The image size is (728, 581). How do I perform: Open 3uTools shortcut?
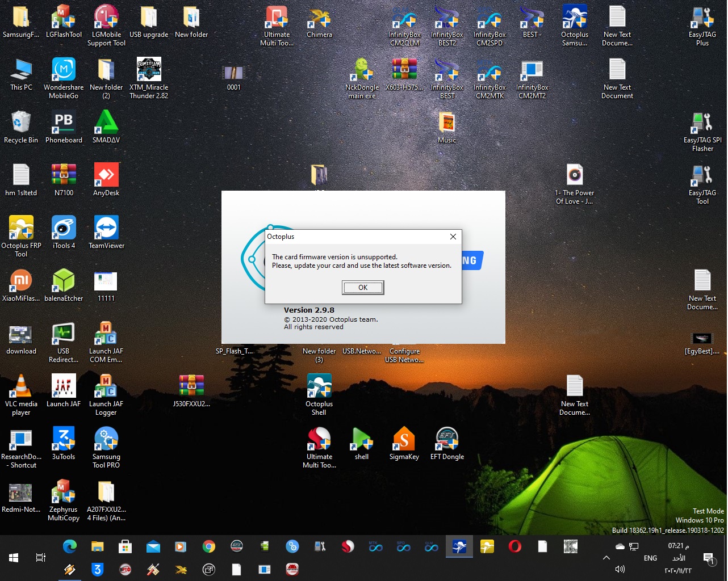coord(64,444)
